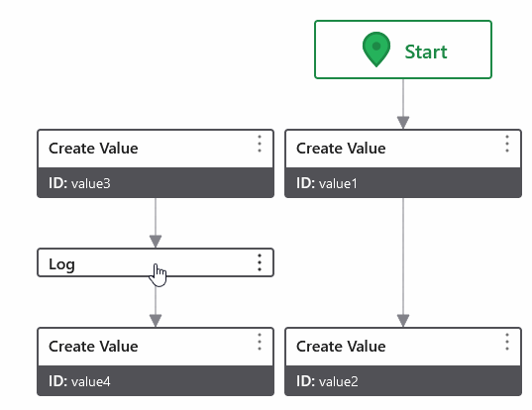
Task: Click the green location pin icon in Start
Action: click(x=375, y=50)
